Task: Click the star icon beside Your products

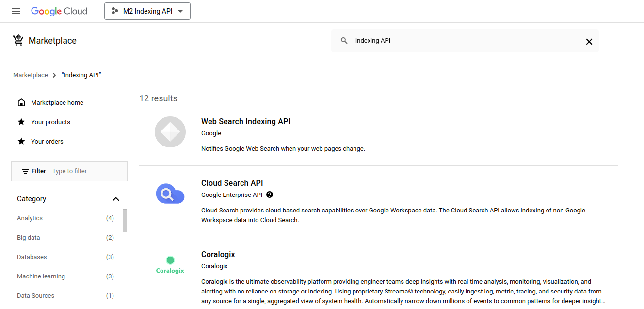Action: pyautogui.click(x=21, y=122)
